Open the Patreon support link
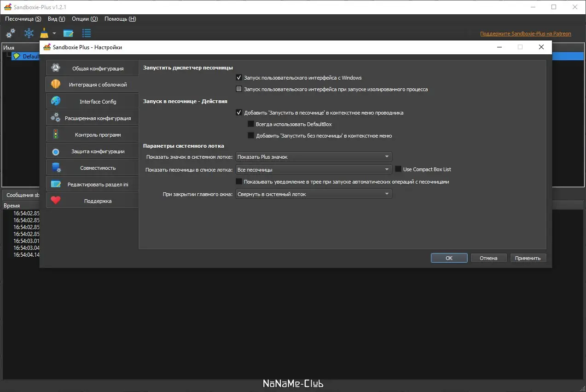 click(526, 34)
